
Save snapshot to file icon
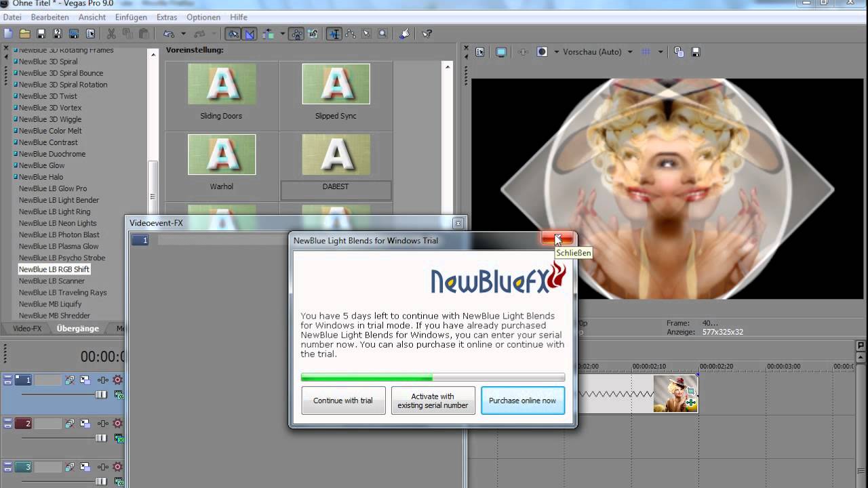tap(695, 52)
